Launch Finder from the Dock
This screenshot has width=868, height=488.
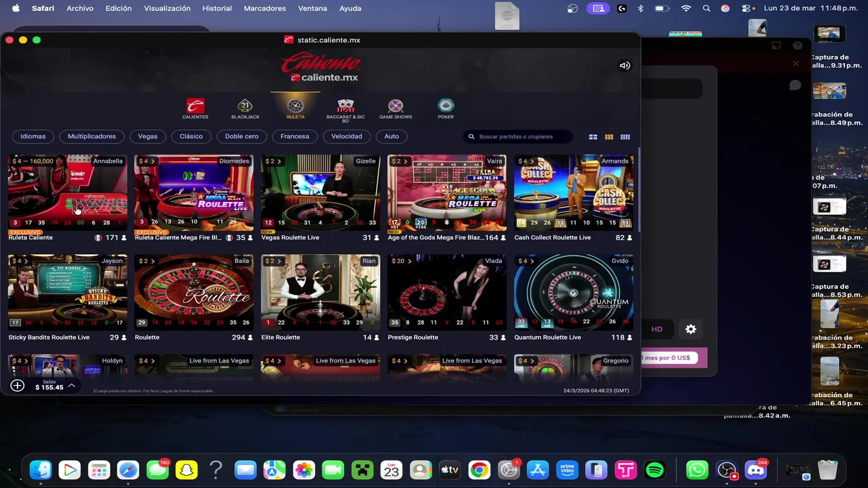(x=41, y=470)
